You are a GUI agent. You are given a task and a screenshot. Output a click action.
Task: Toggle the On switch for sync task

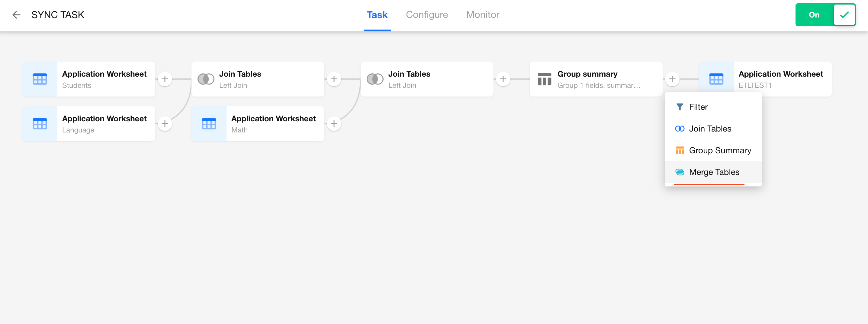825,15
